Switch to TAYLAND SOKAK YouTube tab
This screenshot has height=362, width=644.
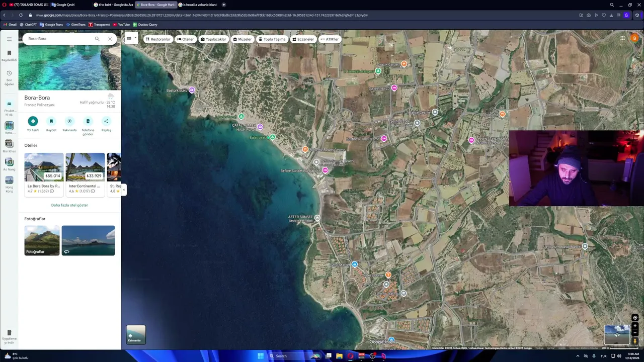point(28,5)
